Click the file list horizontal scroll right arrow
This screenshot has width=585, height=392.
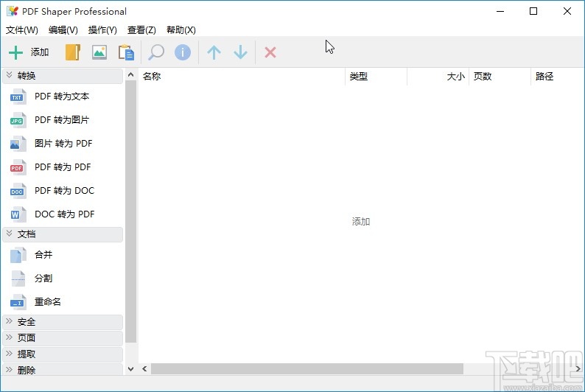tap(578, 369)
